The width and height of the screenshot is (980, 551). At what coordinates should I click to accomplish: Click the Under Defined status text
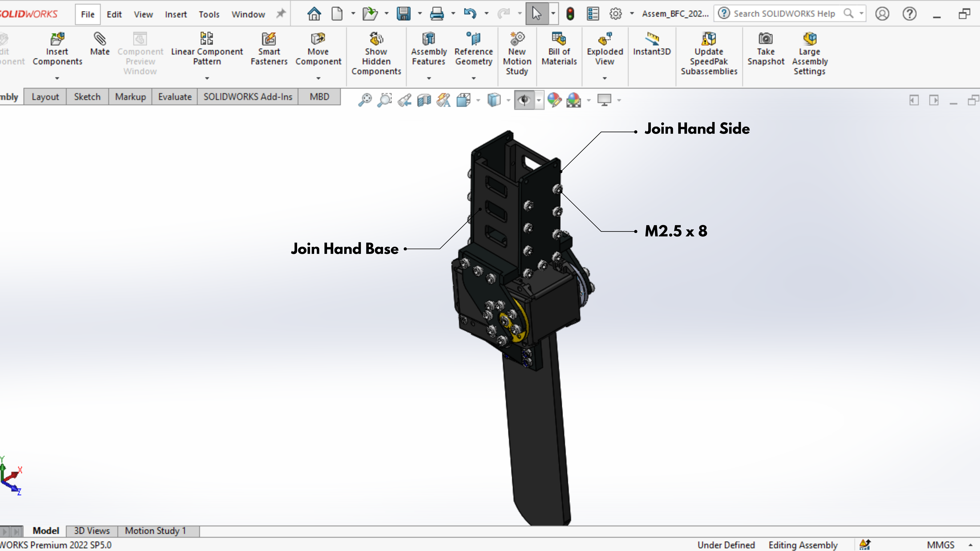[726, 545]
